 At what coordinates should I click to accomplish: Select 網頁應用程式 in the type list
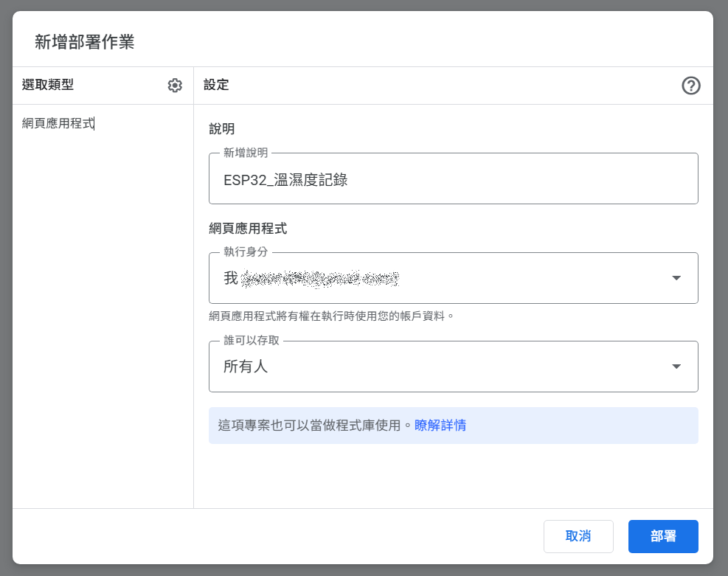click(x=58, y=124)
